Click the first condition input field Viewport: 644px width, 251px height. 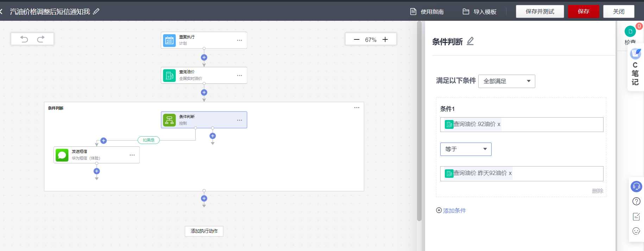pyautogui.click(x=522, y=125)
